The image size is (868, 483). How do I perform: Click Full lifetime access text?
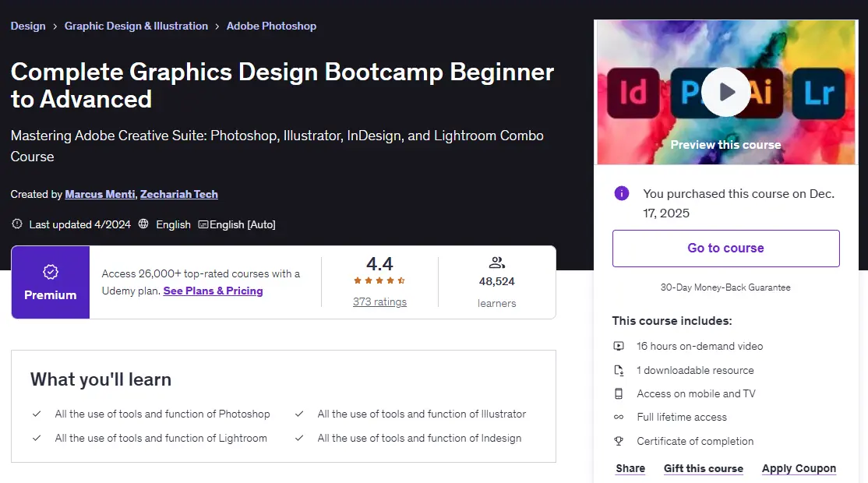pos(682,417)
